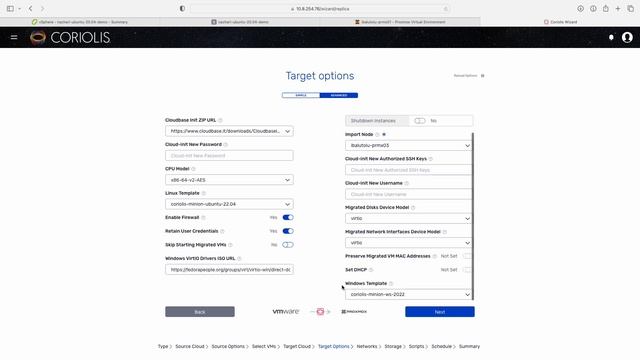Focus Windows VirtIO Drivers ISO URL field

tap(229, 270)
